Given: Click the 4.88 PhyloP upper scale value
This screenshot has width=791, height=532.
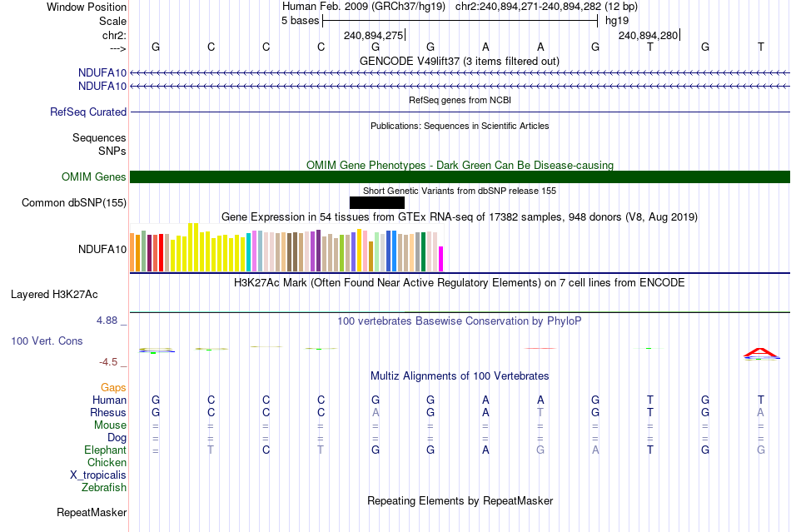Looking at the screenshot, I should [x=107, y=321].
